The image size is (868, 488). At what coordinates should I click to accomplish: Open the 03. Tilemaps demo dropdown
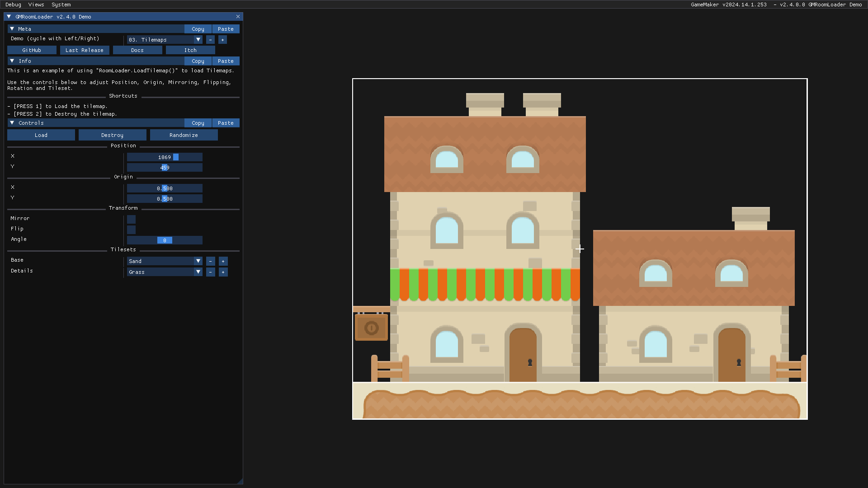pyautogui.click(x=165, y=40)
